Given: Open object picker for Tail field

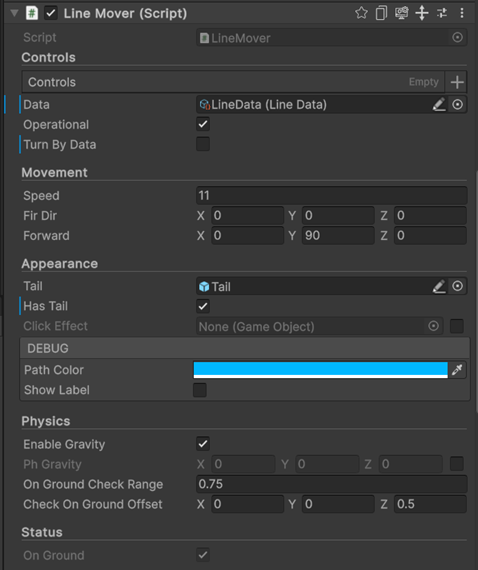Looking at the screenshot, I should [457, 286].
